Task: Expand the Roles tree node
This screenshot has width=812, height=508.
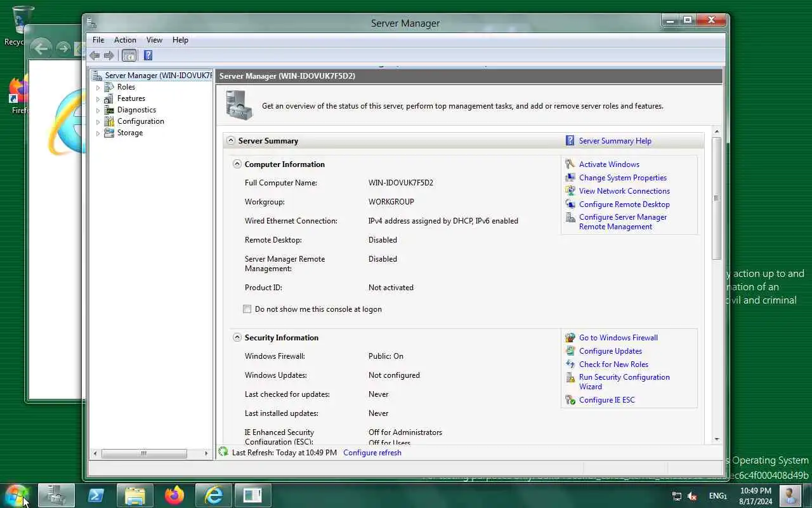Action: [98, 88]
